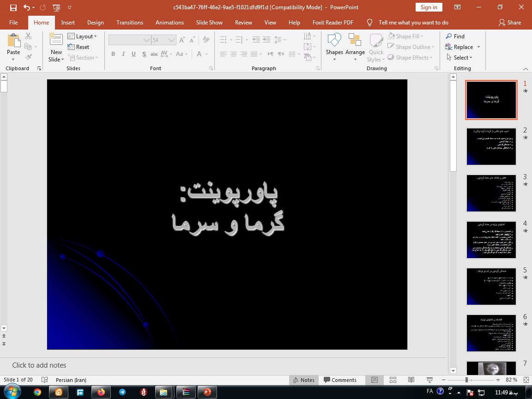Click the Sign in button
The image size is (532, 399).
tap(429, 7)
